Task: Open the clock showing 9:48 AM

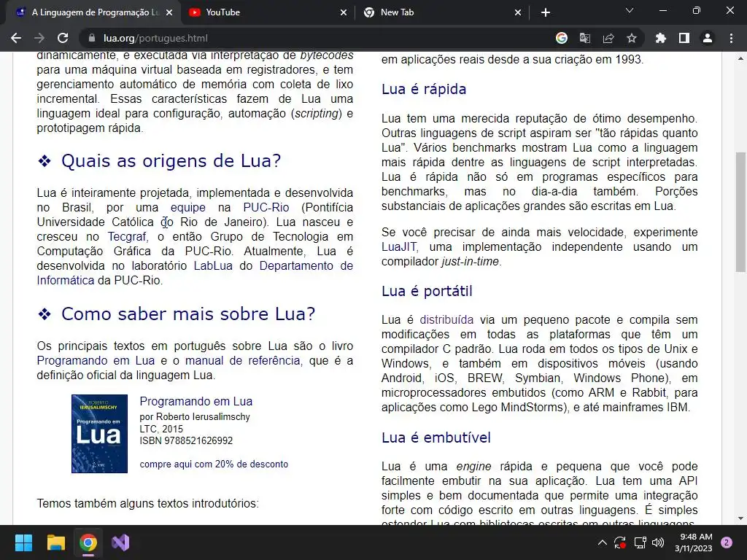Action: click(x=693, y=542)
